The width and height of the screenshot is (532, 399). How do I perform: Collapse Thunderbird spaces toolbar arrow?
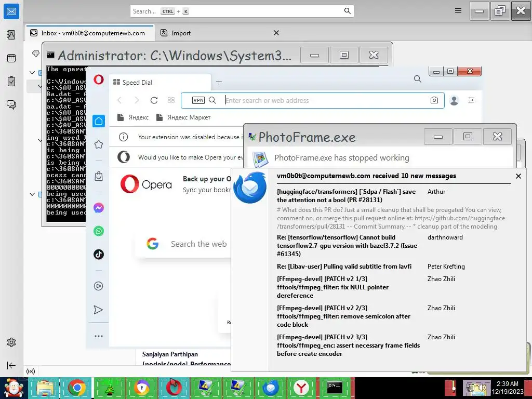click(11, 365)
